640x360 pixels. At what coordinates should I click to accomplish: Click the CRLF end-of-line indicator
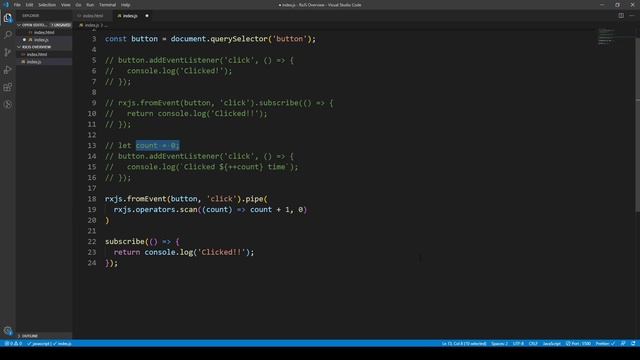click(533, 344)
